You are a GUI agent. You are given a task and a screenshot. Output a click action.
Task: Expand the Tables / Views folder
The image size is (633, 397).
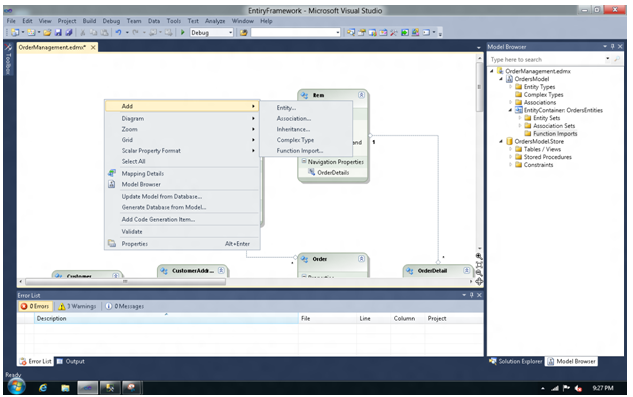click(x=510, y=149)
